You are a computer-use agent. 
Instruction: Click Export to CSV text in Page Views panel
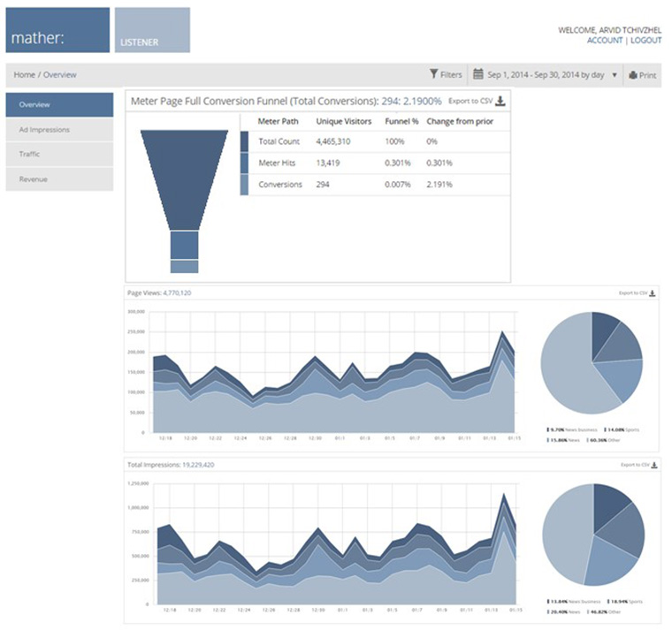633,293
